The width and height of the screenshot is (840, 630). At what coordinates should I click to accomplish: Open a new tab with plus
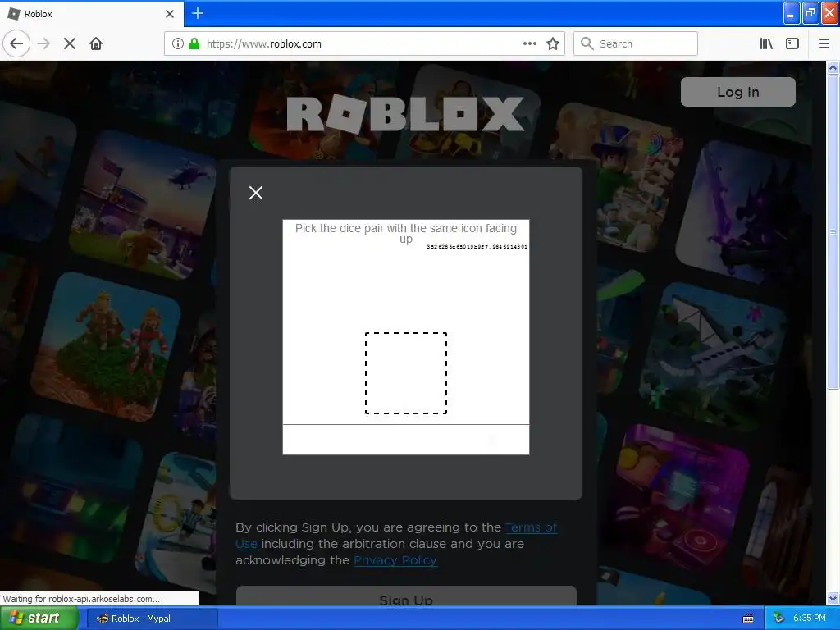198,13
